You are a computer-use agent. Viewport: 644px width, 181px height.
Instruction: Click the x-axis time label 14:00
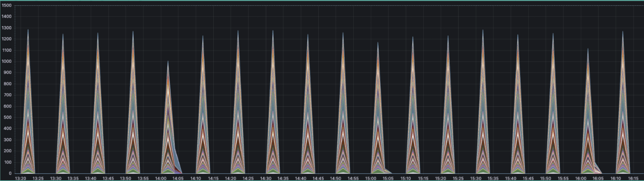click(161, 178)
